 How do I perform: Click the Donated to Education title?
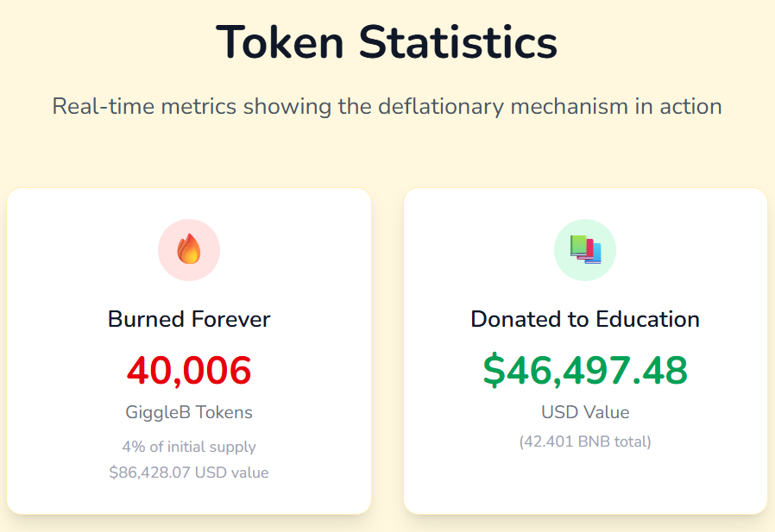pos(585,319)
